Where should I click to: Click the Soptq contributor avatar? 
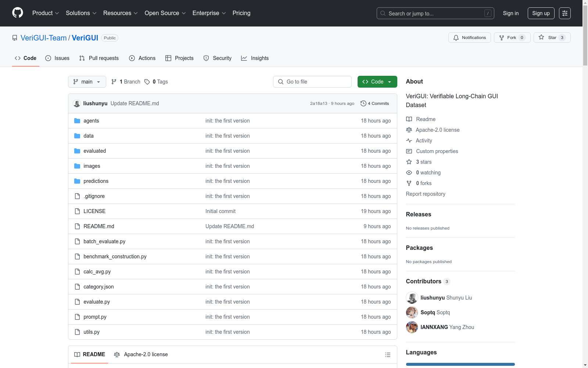pos(412,312)
